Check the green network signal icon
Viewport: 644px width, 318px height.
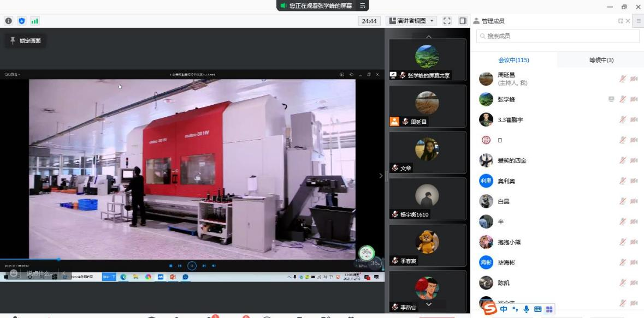click(34, 21)
